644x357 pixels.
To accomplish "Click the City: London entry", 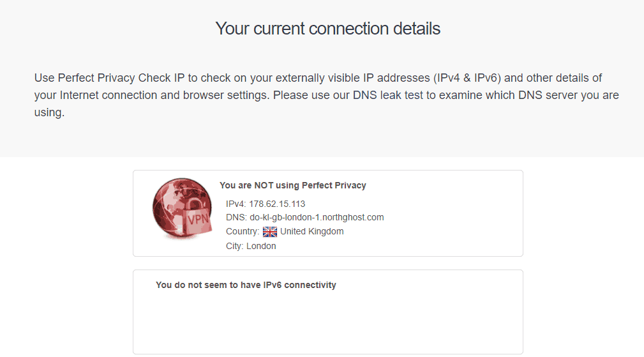I will pos(251,246).
